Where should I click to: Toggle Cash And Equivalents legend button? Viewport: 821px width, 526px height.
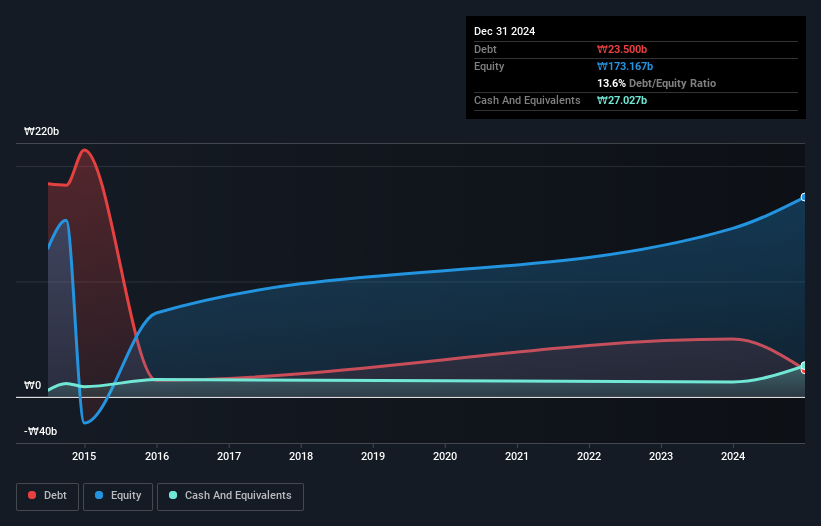pyautogui.click(x=230, y=496)
